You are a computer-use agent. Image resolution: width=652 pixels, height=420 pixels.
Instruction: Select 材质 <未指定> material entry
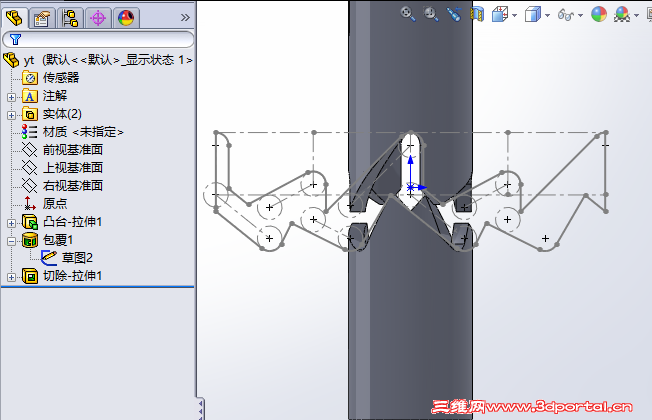point(73,132)
